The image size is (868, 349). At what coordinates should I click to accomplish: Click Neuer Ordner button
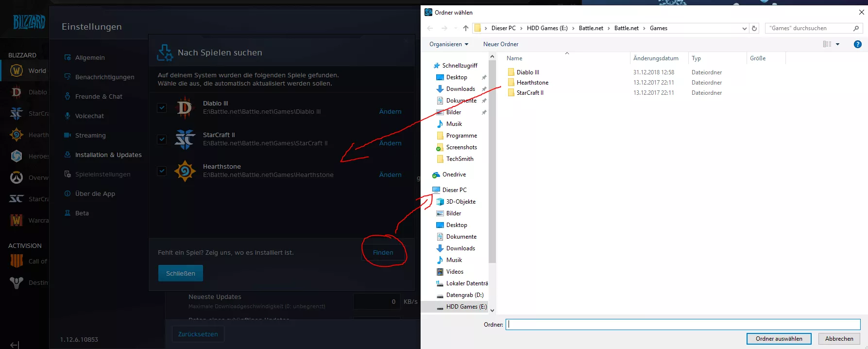(x=501, y=44)
